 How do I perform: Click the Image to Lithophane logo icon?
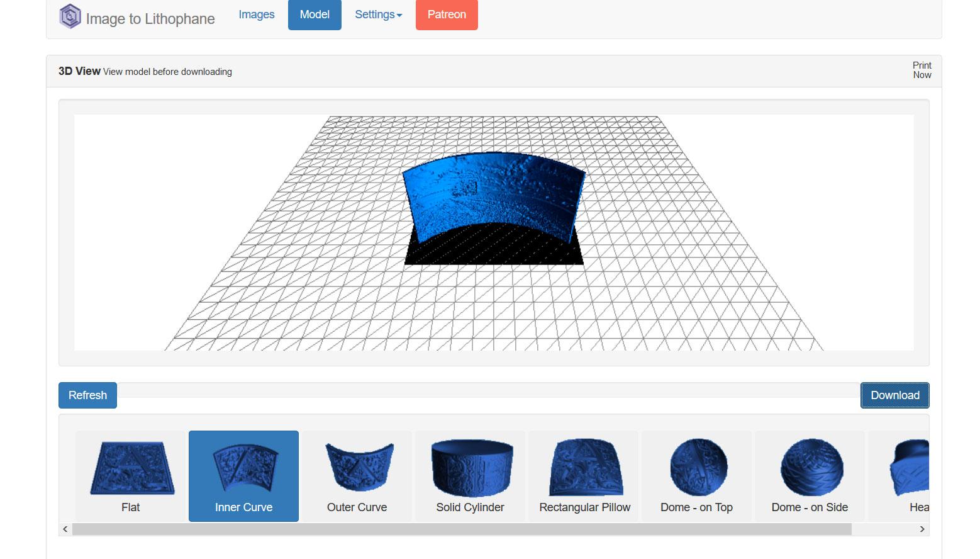[x=70, y=16]
